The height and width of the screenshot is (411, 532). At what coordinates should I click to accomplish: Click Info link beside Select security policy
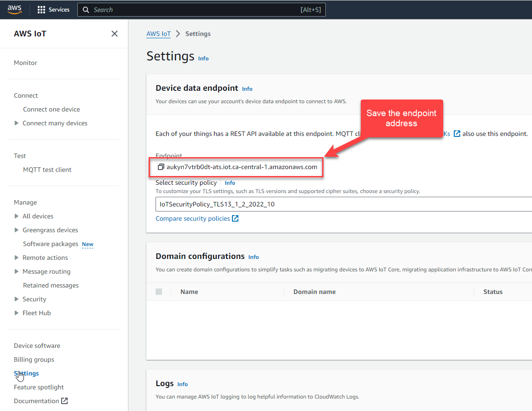click(230, 183)
